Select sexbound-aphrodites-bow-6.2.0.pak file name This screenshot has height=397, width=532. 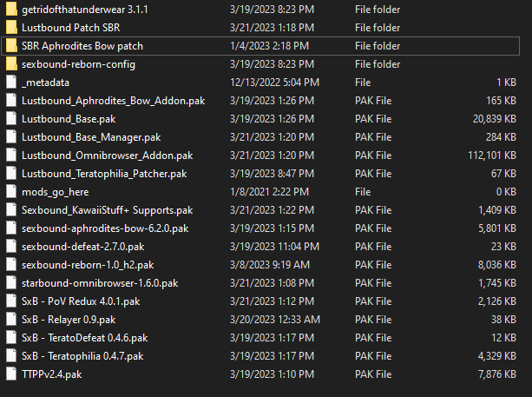105,228
